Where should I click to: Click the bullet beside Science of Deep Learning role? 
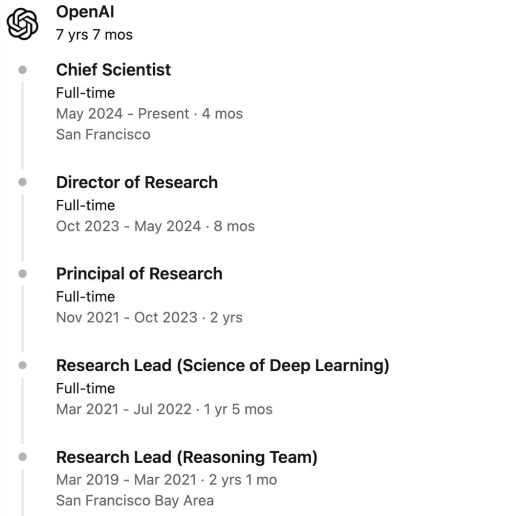click(23, 365)
